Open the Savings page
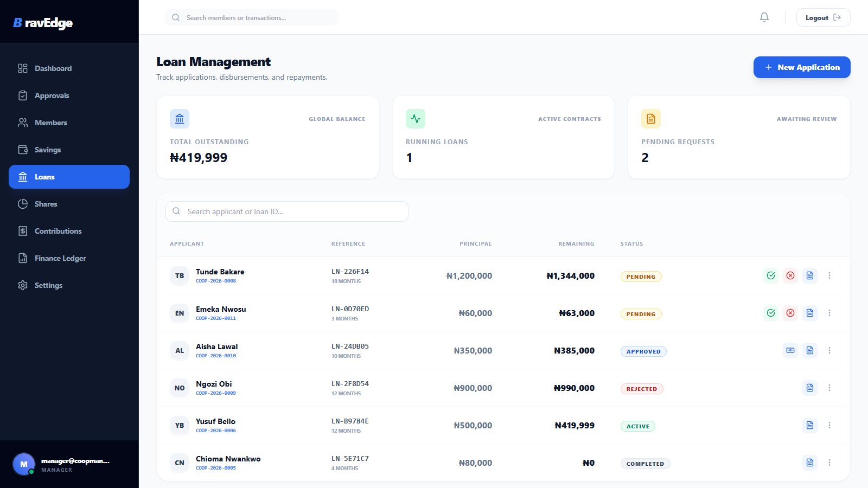 coord(69,150)
